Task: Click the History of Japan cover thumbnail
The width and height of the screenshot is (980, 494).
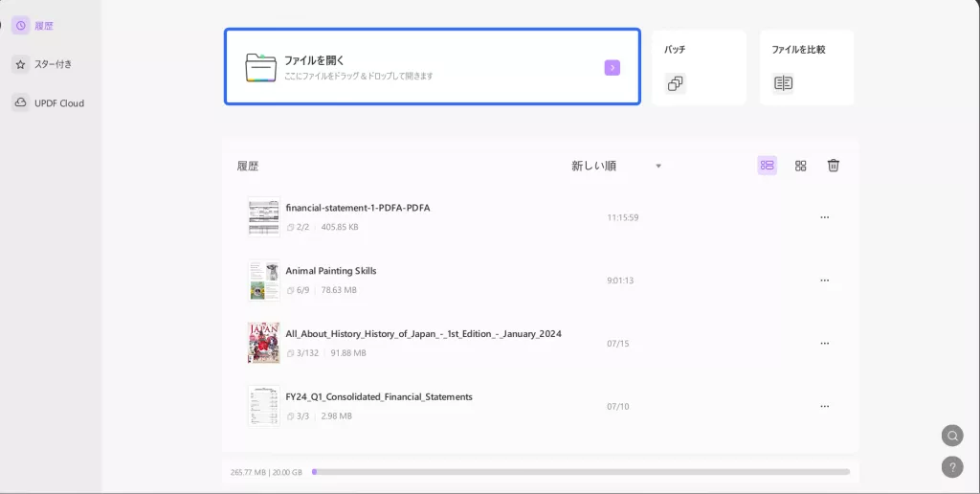Action: (264, 343)
